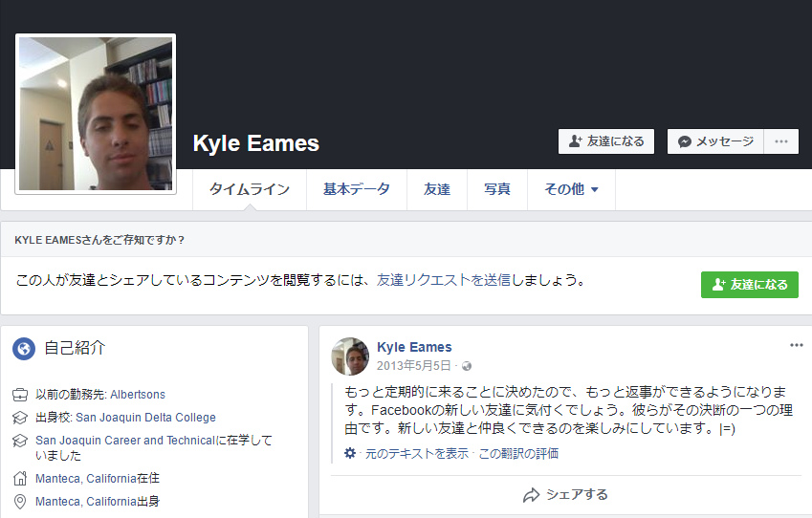This screenshot has width=812, height=518.
Task: Open the cover three-dots more menu
Action: point(781,141)
